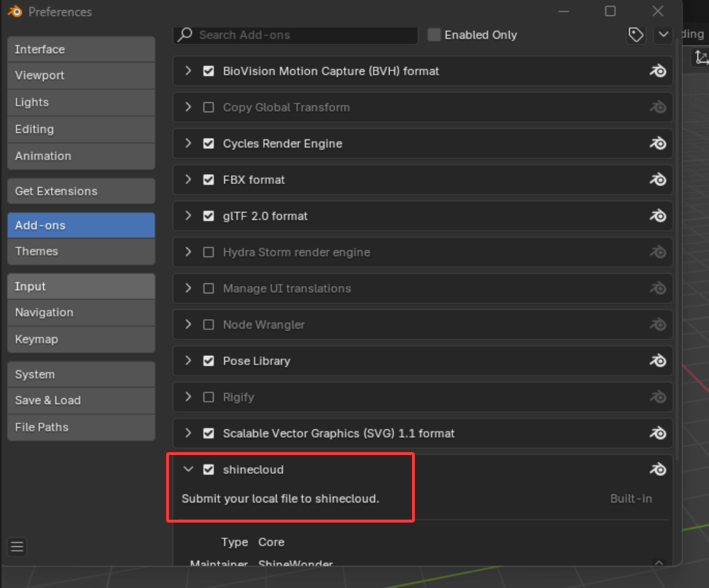This screenshot has height=588, width=709.
Task: Click the Pose Library globe icon
Action: (658, 360)
